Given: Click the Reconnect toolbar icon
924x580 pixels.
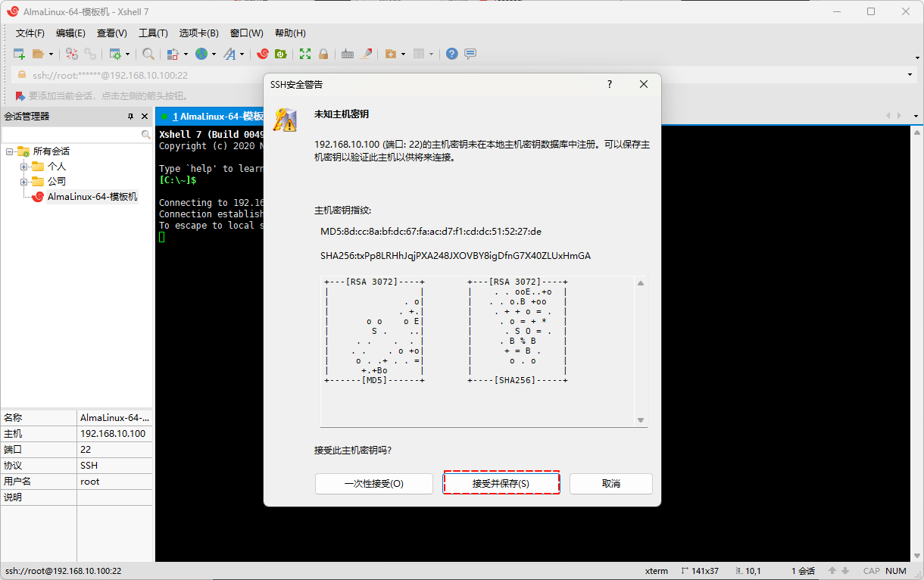Looking at the screenshot, I should pyautogui.click(x=91, y=54).
